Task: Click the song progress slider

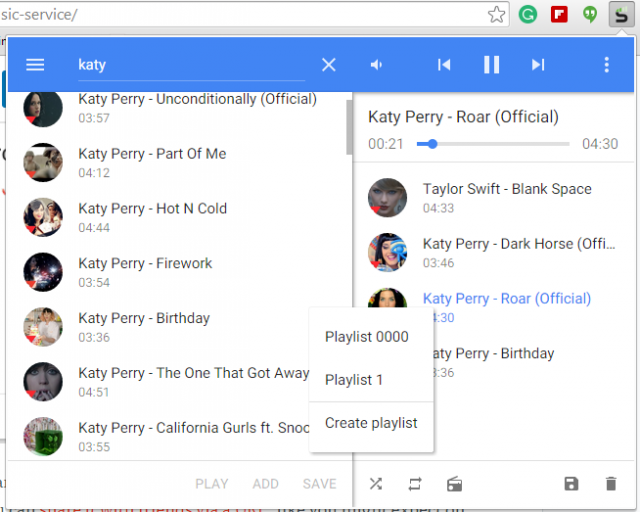Action: (x=495, y=144)
